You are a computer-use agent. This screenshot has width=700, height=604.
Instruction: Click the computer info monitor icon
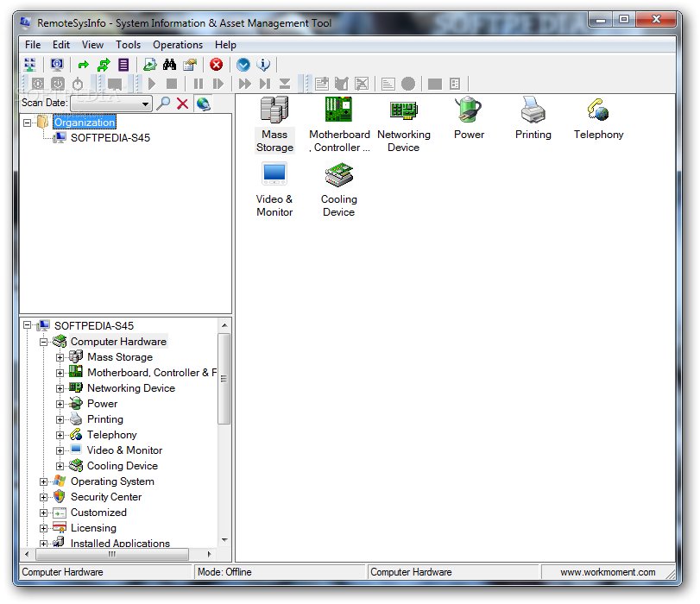(57, 65)
